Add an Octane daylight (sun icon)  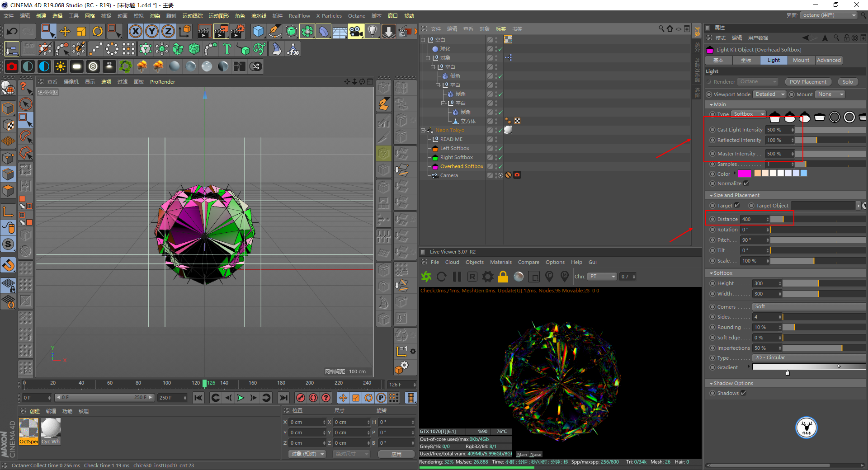pos(60,66)
